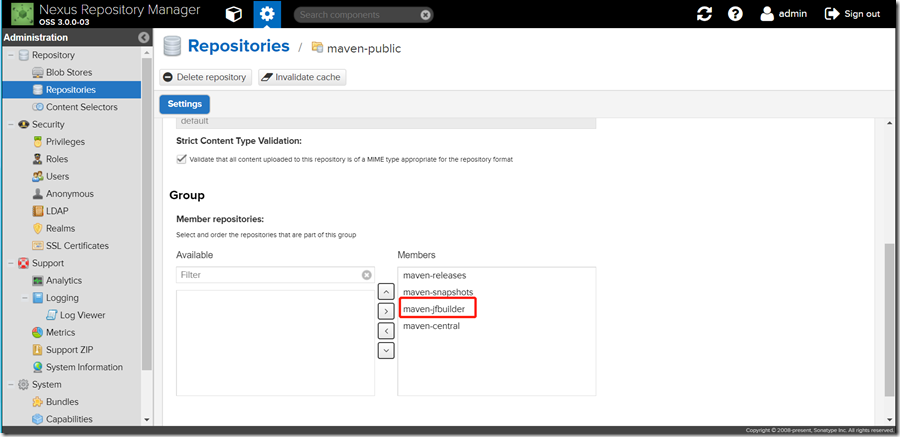Screen dimensions: 900x437
Task: Open the Browse cube icon in header
Action: point(234,14)
